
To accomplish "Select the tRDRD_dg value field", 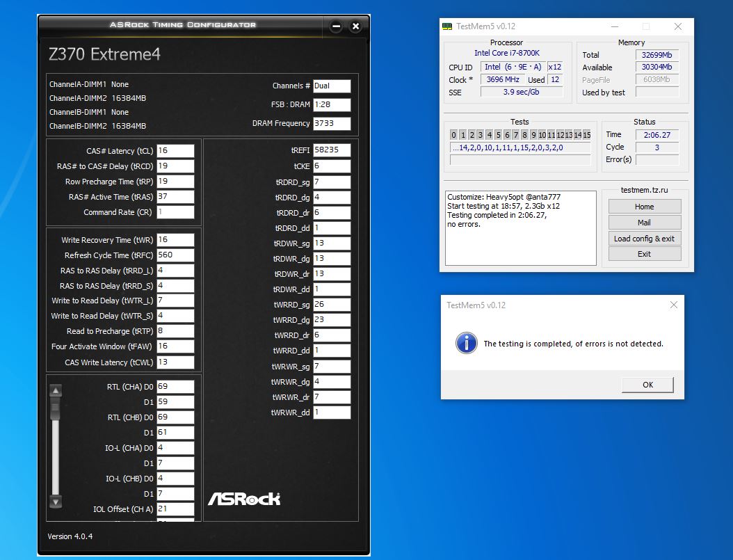I will (x=332, y=198).
